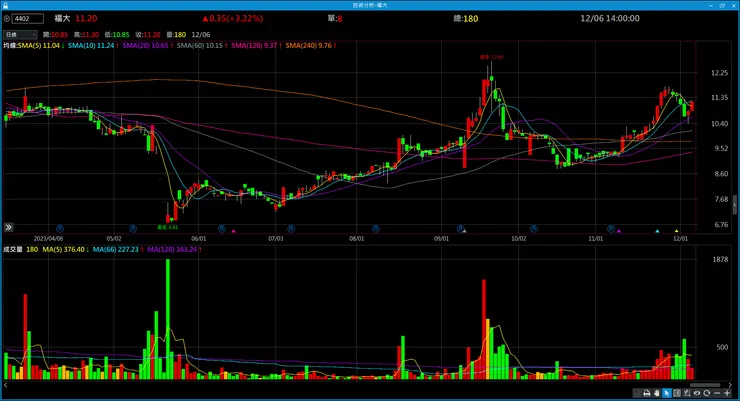Click the white triangle marker after 09/01
740x401 pixels.
(464, 231)
